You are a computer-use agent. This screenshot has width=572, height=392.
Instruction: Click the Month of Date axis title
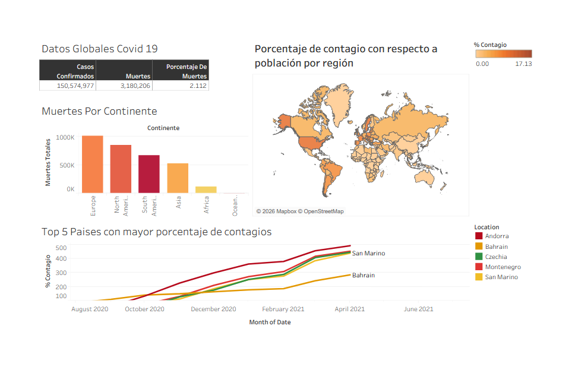[270, 322]
